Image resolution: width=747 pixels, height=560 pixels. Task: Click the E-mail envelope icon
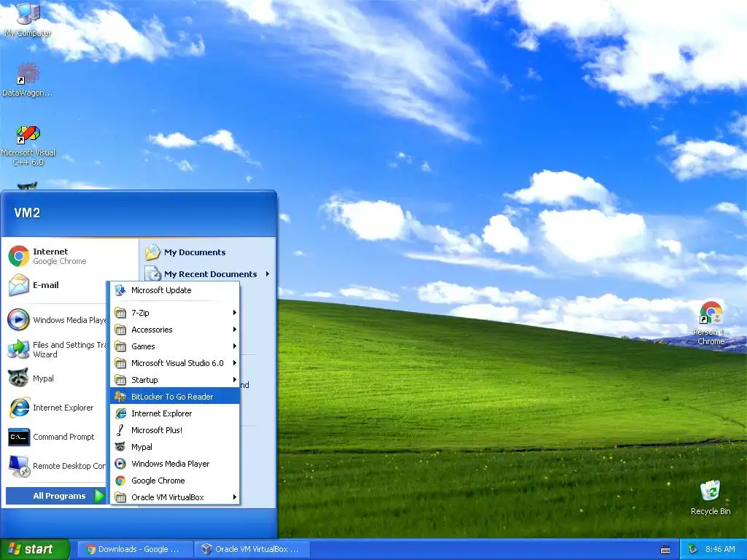pos(18,285)
